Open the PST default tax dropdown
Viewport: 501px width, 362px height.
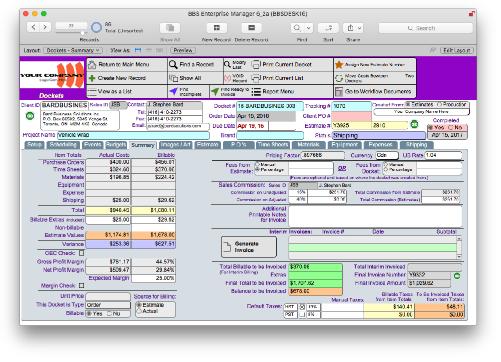pos(290,314)
